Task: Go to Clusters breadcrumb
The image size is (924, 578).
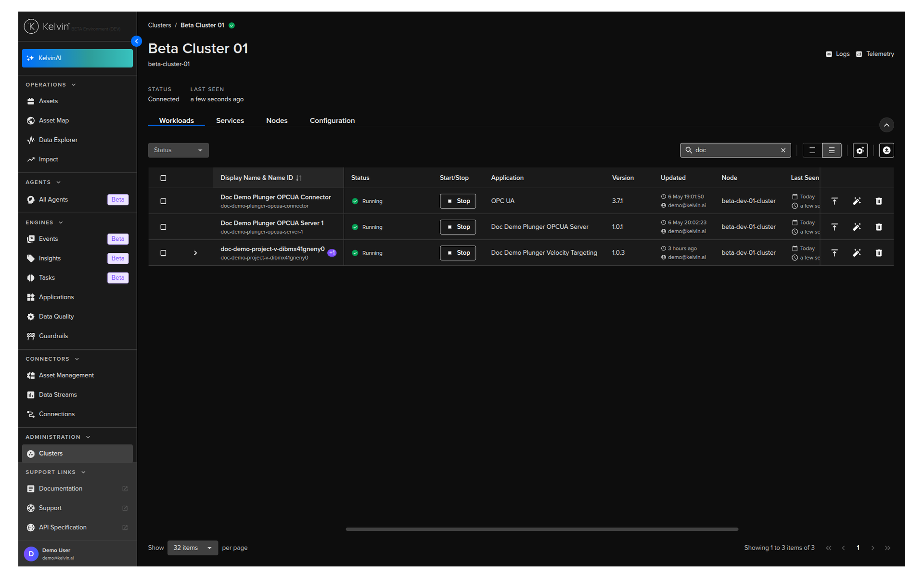Action: [159, 25]
